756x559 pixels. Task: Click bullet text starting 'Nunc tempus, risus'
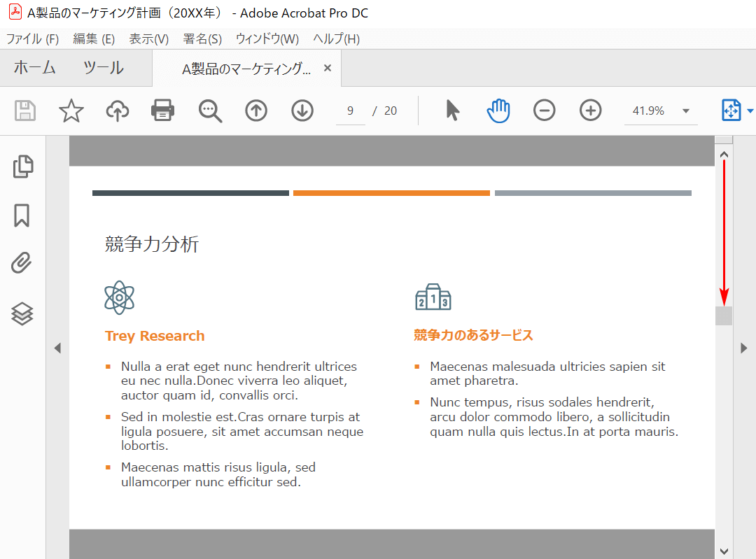554,417
